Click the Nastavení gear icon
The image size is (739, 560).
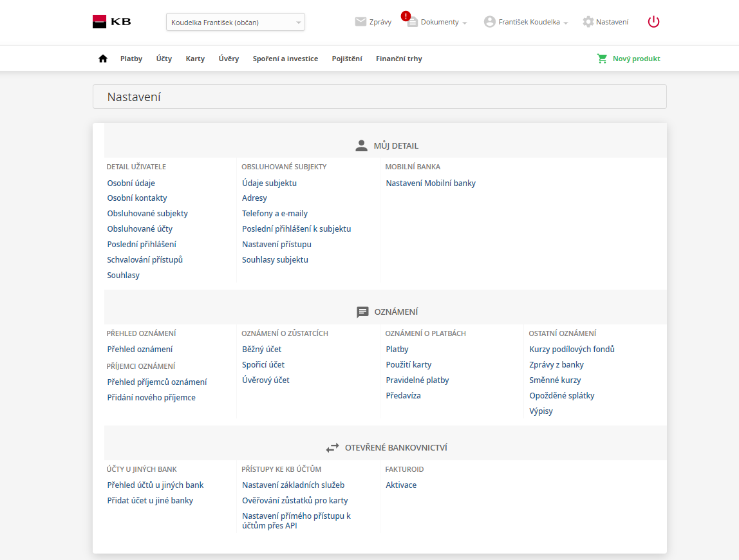(x=588, y=22)
